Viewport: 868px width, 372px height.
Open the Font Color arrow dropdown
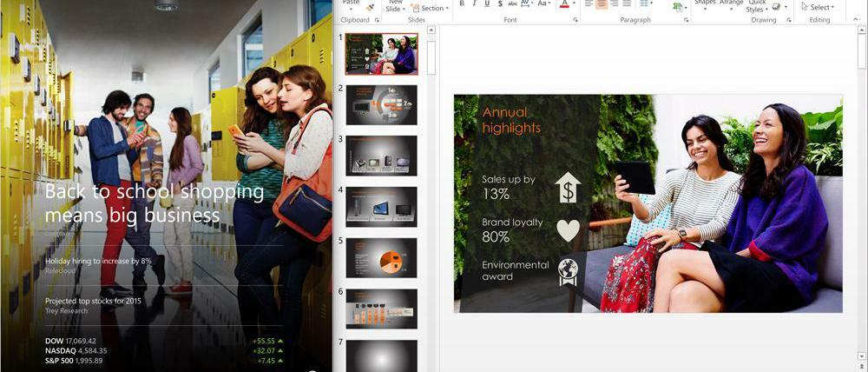(x=574, y=3)
